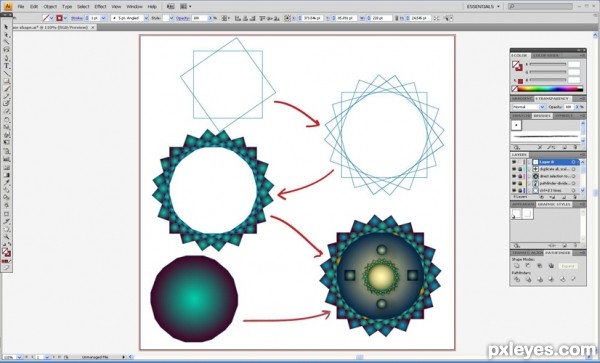Open the File menu
The height and width of the screenshot is (363, 600).
(21, 7)
